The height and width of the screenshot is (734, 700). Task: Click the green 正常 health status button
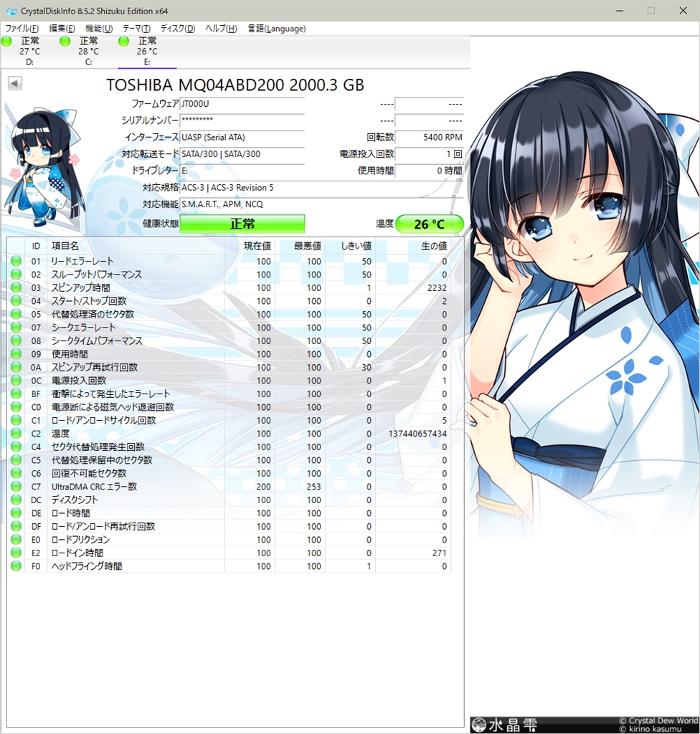(x=242, y=224)
